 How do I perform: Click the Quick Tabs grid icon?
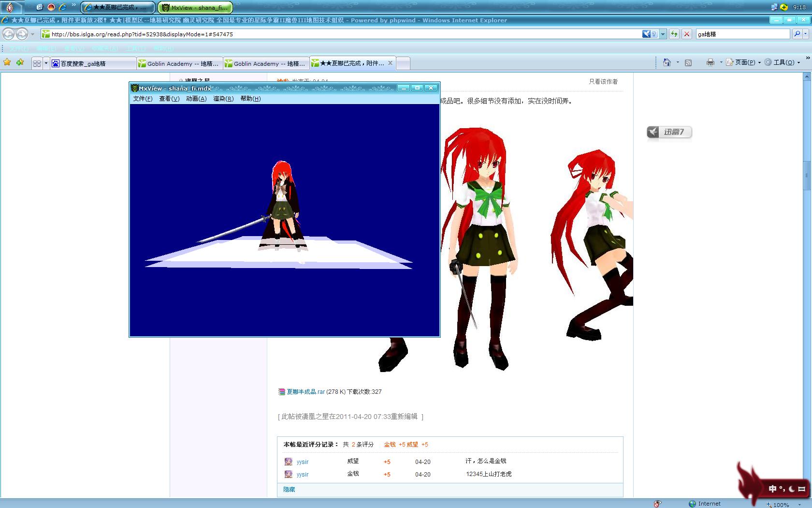[x=37, y=63]
